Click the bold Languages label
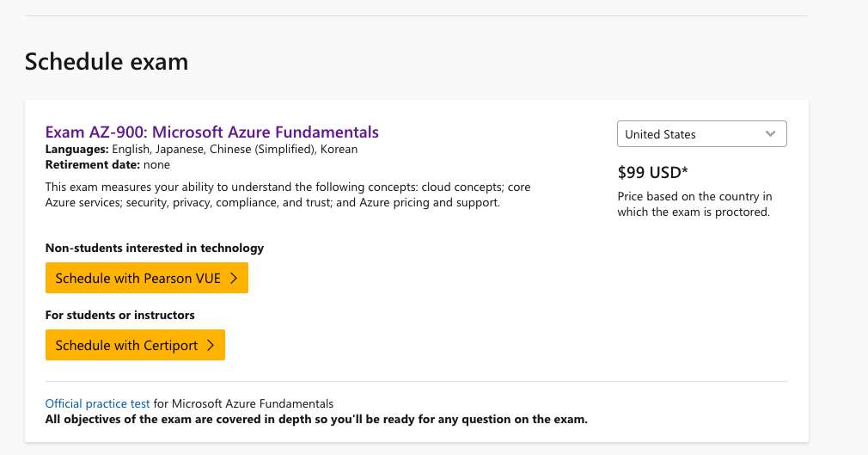This screenshot has height=455, width=868. click(76, 149)
